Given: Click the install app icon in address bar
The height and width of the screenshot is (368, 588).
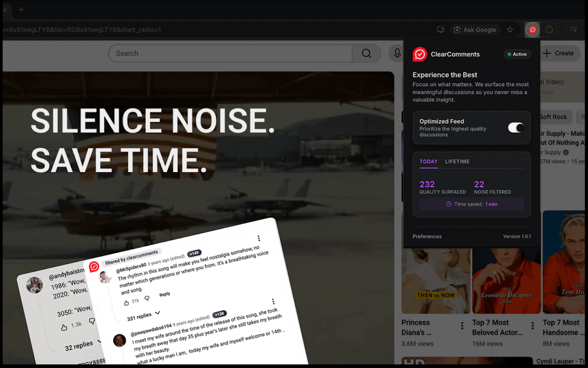Looking at the screenshot, I should [441, 30].
